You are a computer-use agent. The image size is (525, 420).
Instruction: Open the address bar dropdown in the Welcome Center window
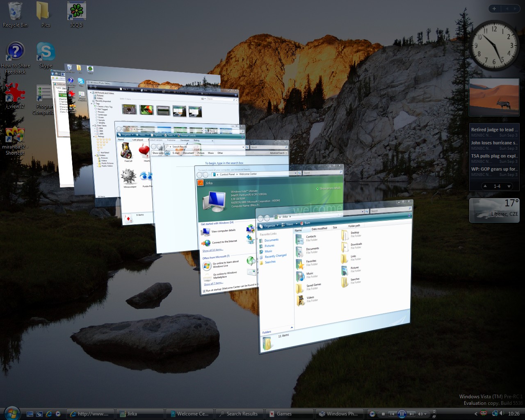tap(295, 173)
